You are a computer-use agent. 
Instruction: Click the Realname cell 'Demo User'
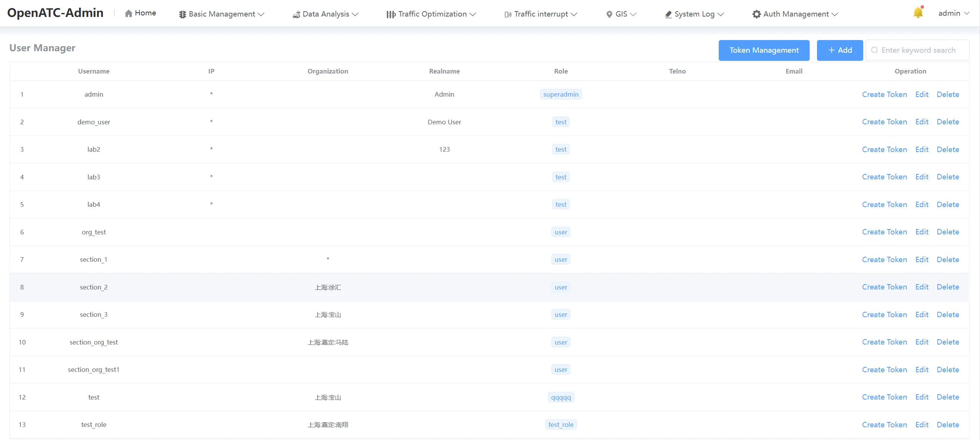(444, 122)
